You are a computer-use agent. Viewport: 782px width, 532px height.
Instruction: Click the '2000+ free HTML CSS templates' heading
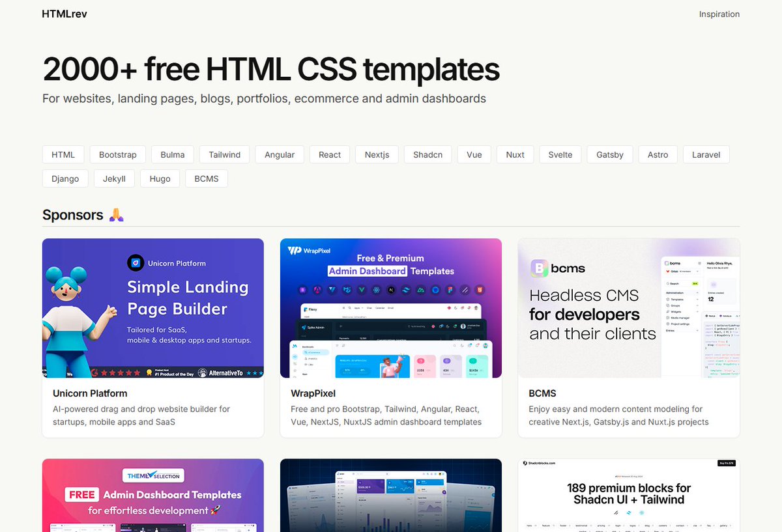pos(271,69)
